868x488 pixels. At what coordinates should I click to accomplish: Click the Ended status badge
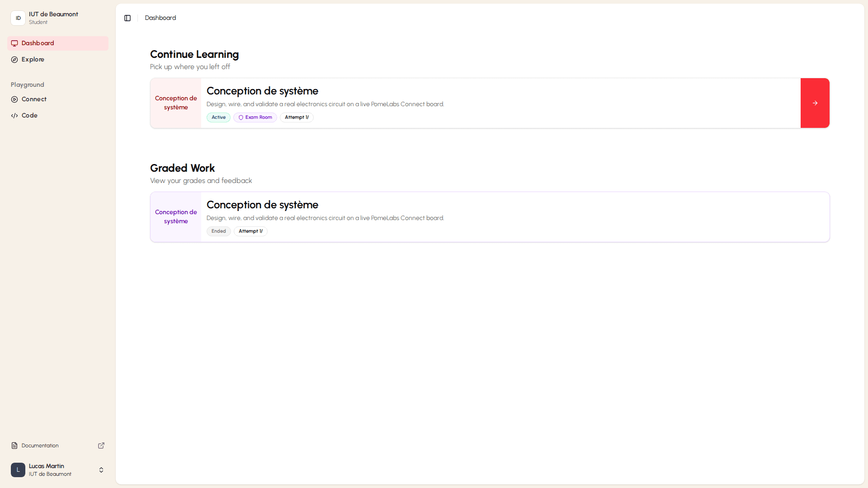[x=218, y=231]
